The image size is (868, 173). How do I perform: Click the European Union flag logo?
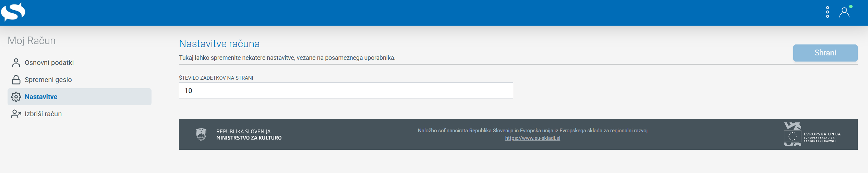coord(792,136)
